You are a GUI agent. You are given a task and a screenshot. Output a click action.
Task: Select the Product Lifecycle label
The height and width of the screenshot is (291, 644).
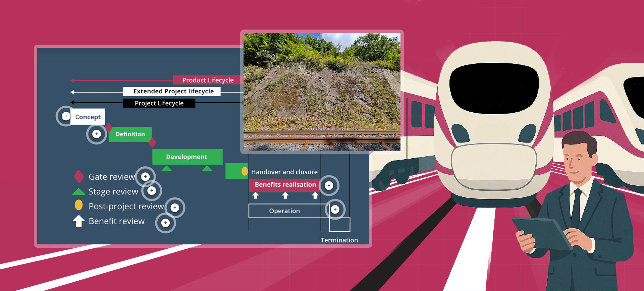click(x=208, y=80)
